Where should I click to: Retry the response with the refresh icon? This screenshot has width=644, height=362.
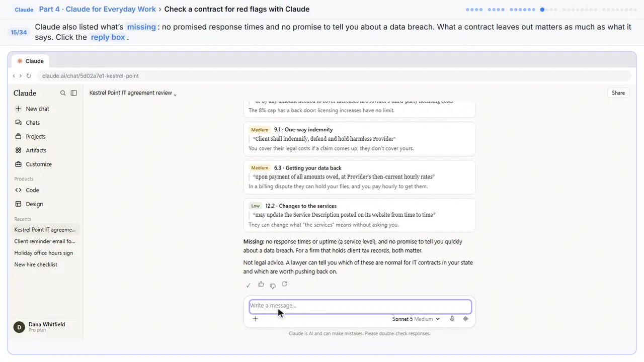284,284
